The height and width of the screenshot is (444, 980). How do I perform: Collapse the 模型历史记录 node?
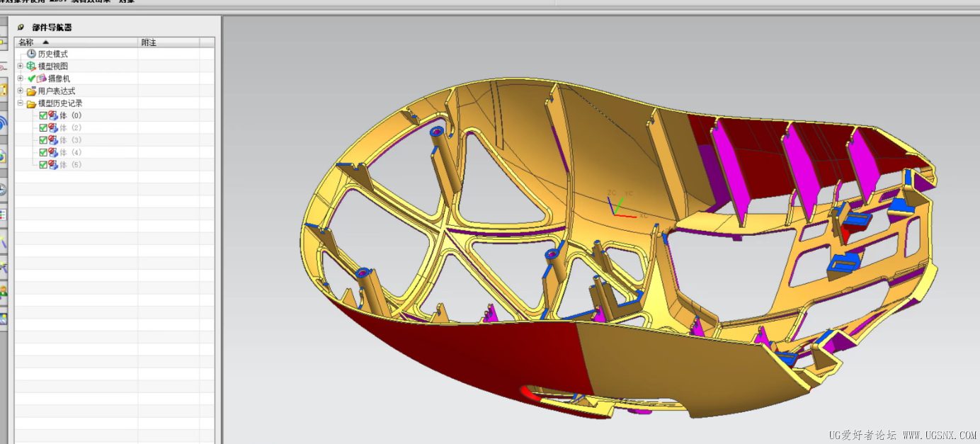coord(21,103)
